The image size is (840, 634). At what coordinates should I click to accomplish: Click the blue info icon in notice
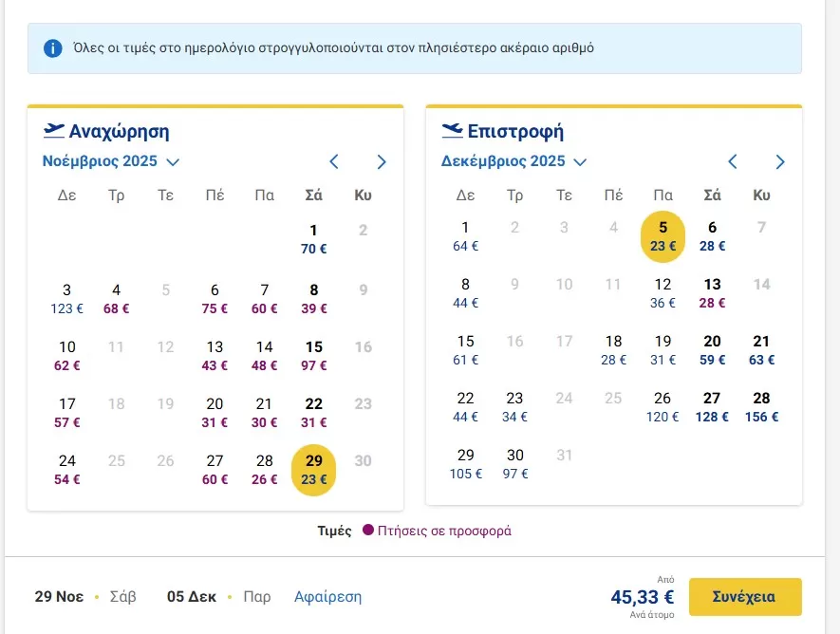pos(53,47)
